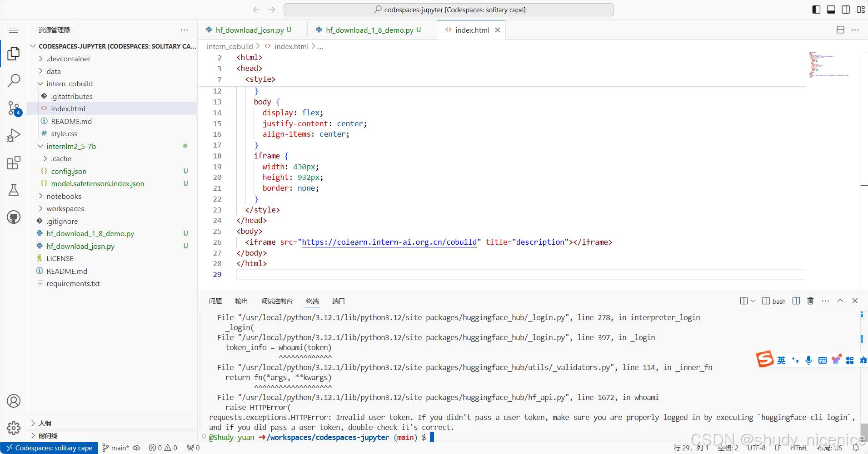
Task: Open LICENSE file
Action: [112, 258]
